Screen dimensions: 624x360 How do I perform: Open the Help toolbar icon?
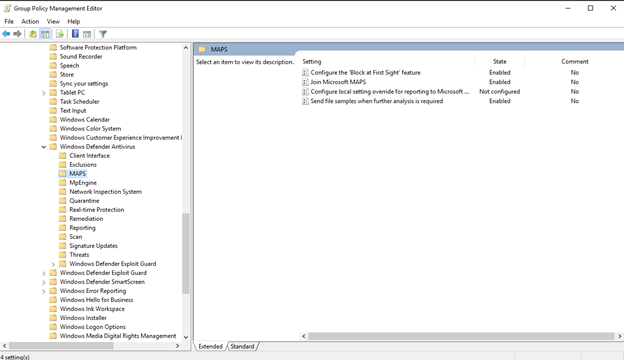(x=75, y=34)
